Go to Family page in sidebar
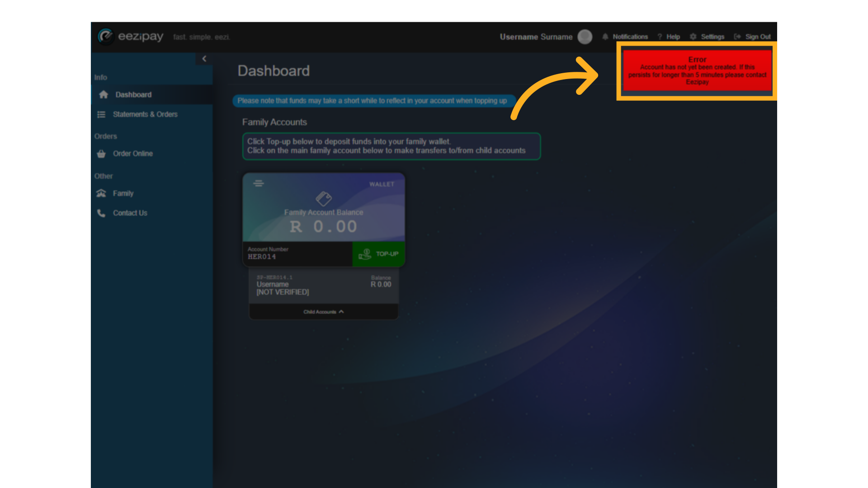The width and height of the screenshot is (868, 488). point(123,193)
